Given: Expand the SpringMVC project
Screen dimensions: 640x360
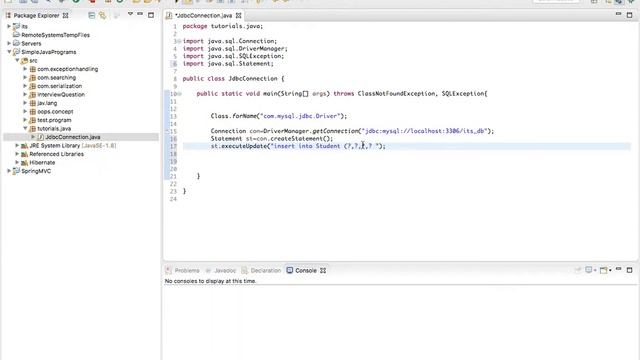Looking at the screenshot, I should click(9, 171).
